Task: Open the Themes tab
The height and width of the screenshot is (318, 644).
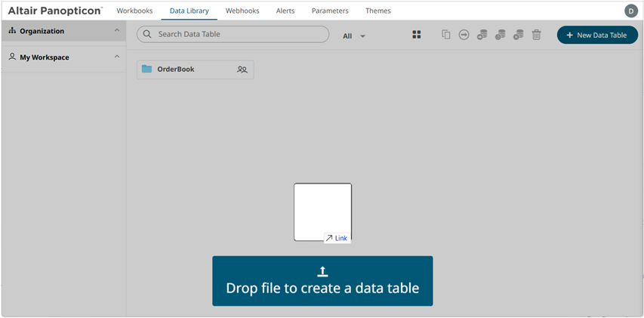Action: coord(378,11)
